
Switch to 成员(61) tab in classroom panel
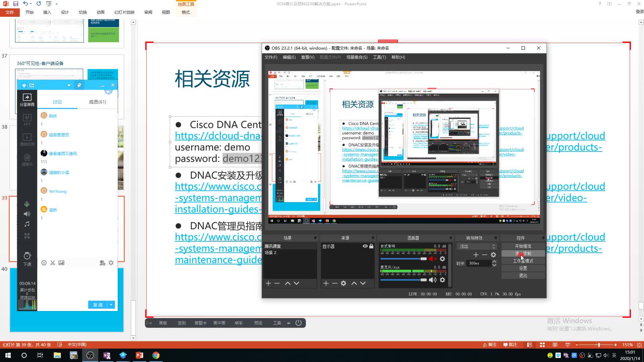tap(98, 102)
